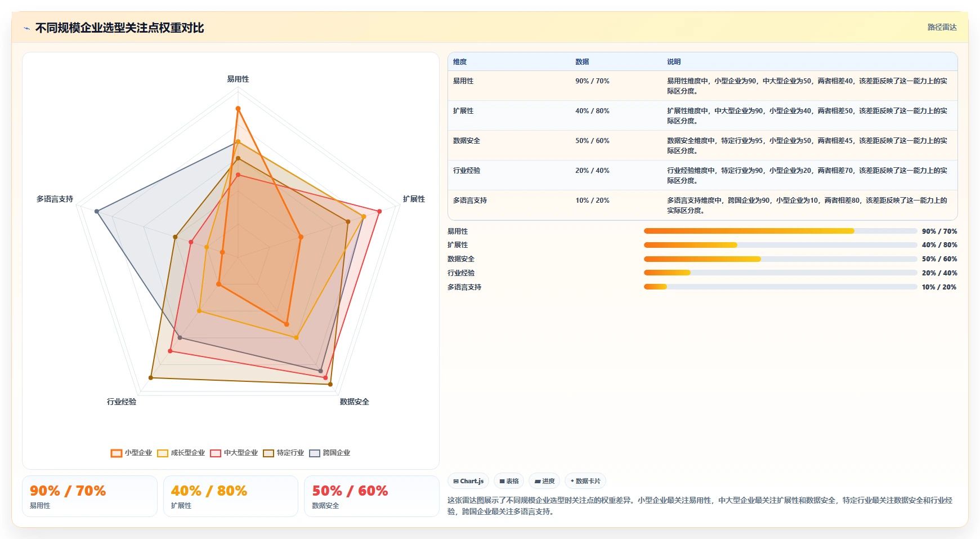The height and width of the screenshot is (539, 980).
Task: Select the 多语言支持 row in the table
Action: 702,205
